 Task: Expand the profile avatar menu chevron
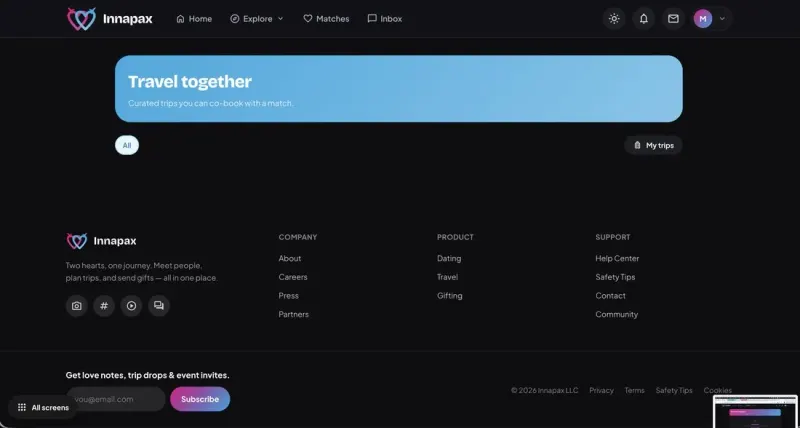(722, 19)
